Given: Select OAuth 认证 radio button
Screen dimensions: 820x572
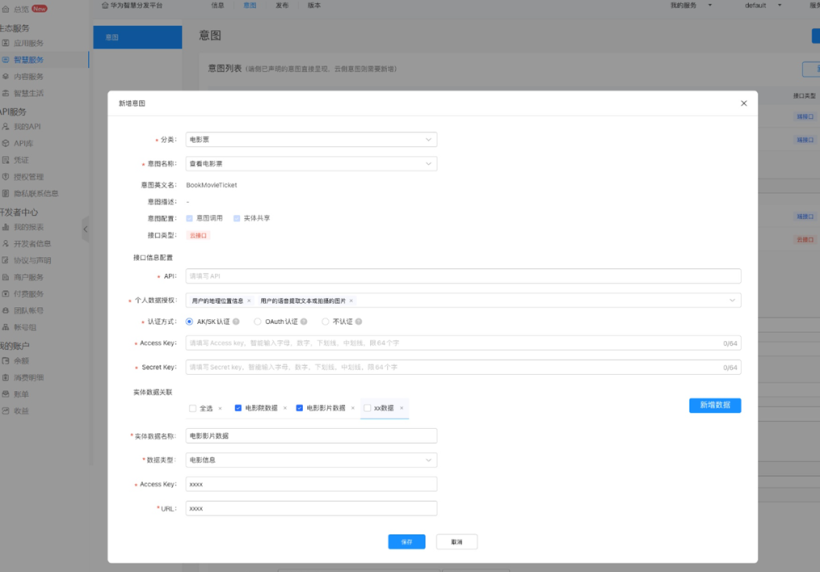Looking at the screenshot, I should pos(257,322).
